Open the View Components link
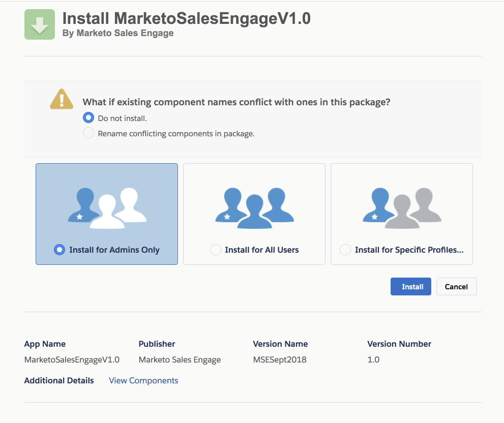504x423 pixels. coord(143,380)
